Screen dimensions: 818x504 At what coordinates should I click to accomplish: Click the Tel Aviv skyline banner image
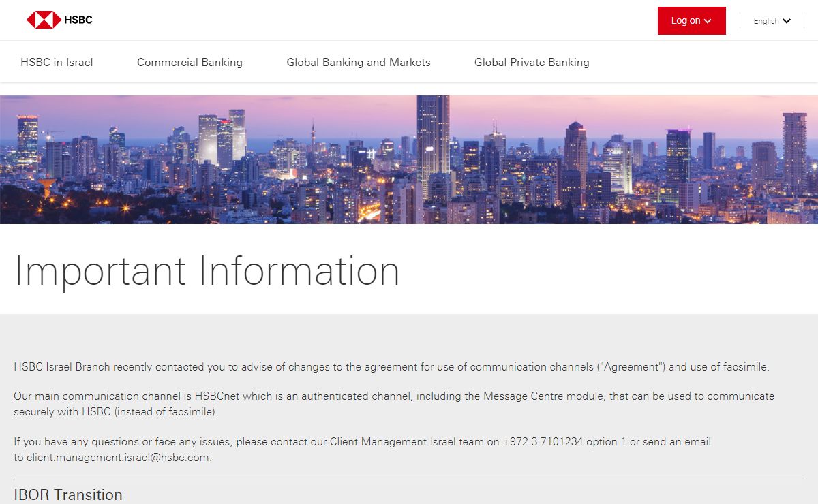click(x=409, y=159)
